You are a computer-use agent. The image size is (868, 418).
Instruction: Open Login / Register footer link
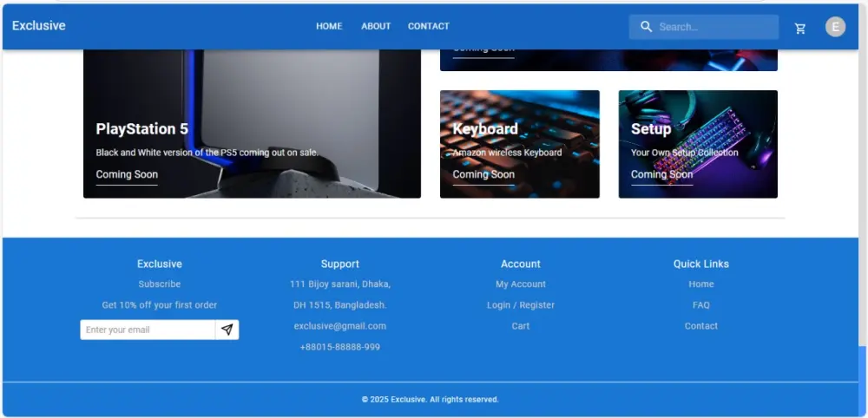coord(520,305)
